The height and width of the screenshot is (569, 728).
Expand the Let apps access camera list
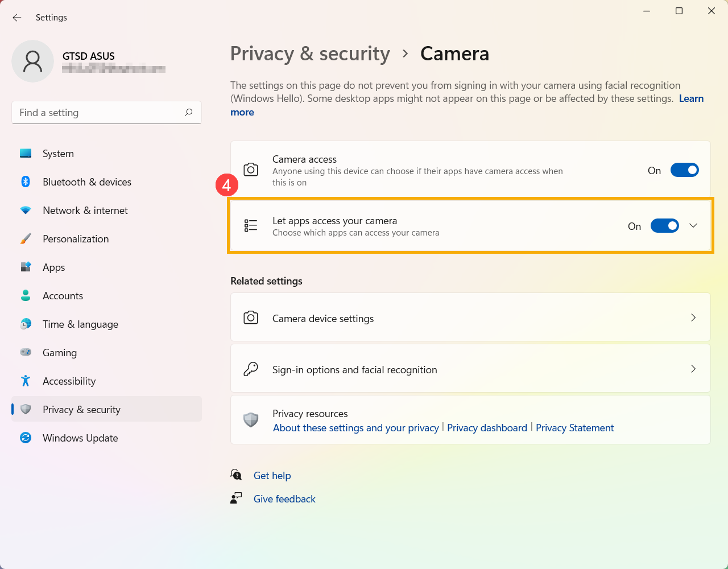[693, 226]
